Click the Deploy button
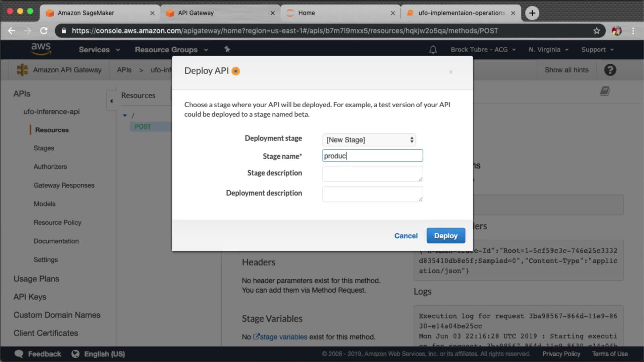This screenshot has height=362, width=644. 445,236
